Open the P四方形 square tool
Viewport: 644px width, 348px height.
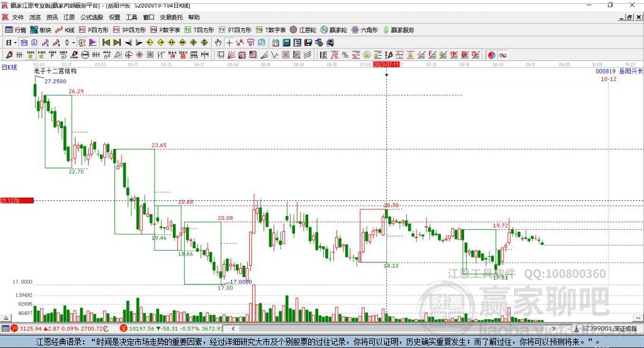click(x=94, y=30)
